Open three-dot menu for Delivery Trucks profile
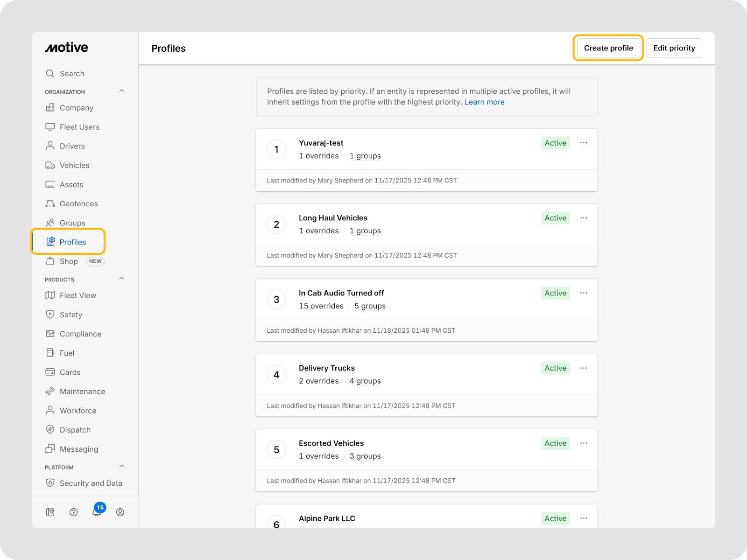The image size is (747, 560). [x=584, y=368]
